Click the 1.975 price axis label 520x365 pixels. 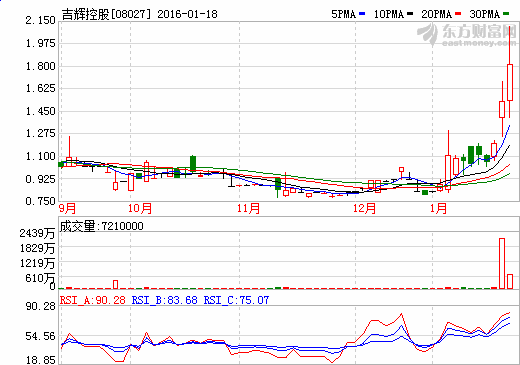point(40,43)
